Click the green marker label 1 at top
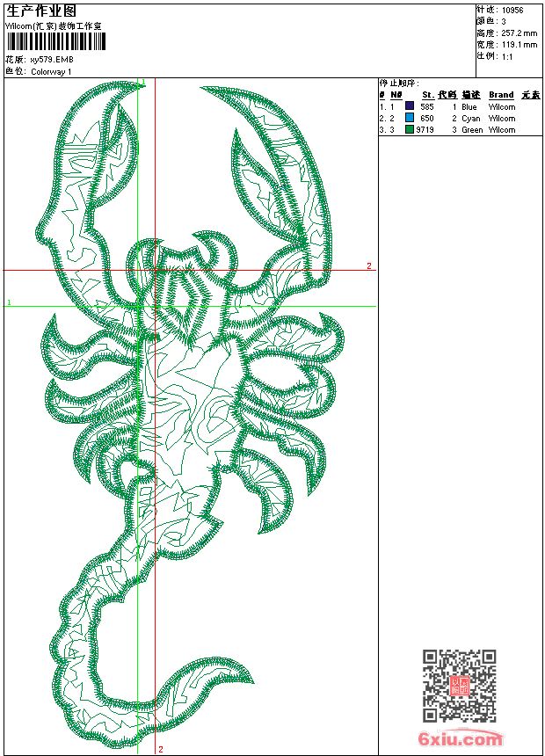The image size is (545, 756). click(x=142, y=83)
